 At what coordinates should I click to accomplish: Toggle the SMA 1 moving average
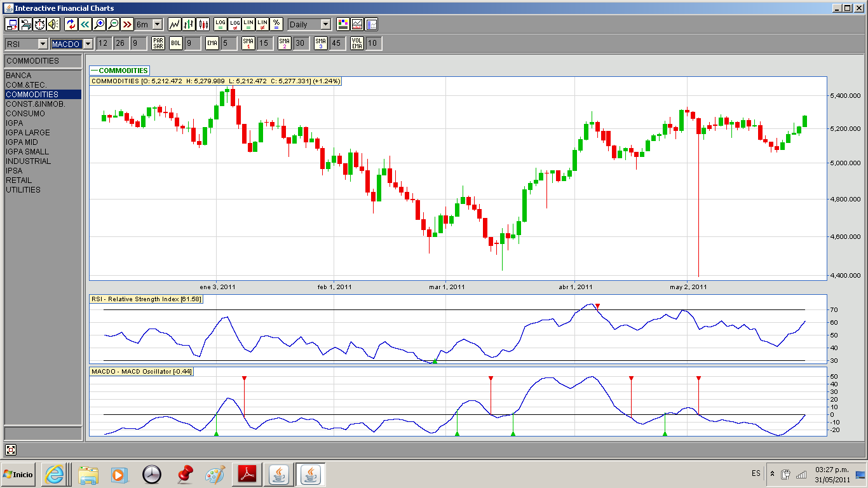point(248,43)
